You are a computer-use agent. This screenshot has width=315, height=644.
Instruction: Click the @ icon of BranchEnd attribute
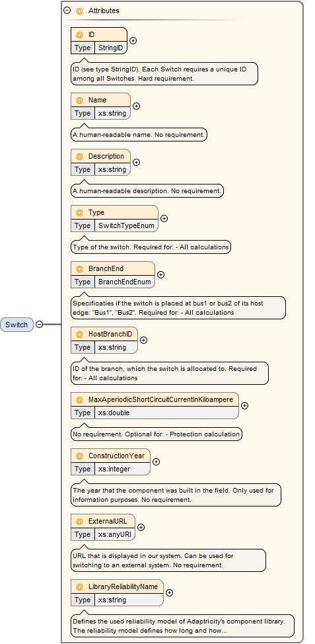pos(79,268)
